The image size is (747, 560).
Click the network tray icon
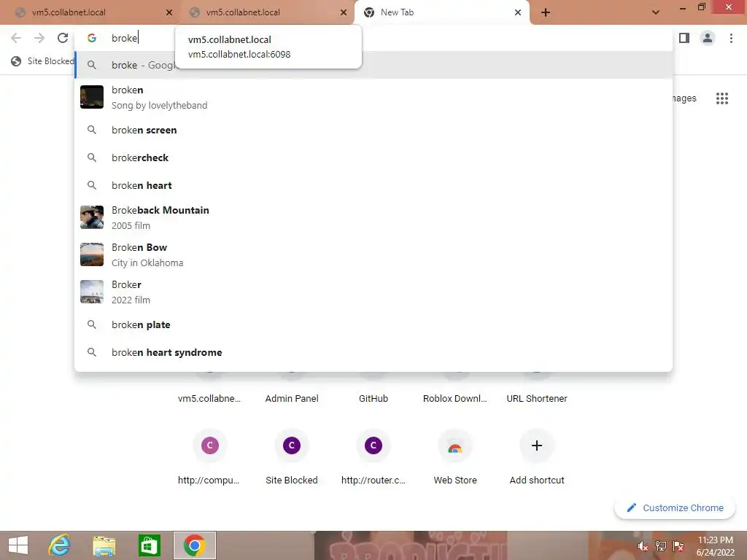[660, 546]
